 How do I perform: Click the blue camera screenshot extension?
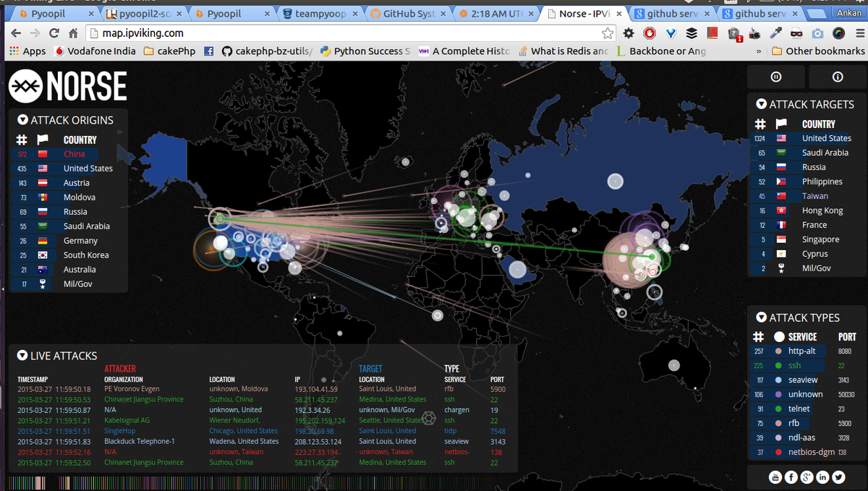point(817,33)
